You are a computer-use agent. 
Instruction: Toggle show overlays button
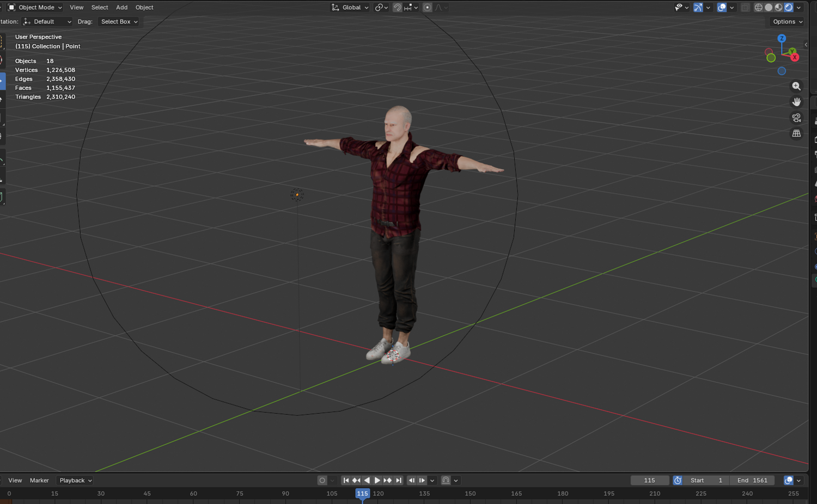point(722,8)
